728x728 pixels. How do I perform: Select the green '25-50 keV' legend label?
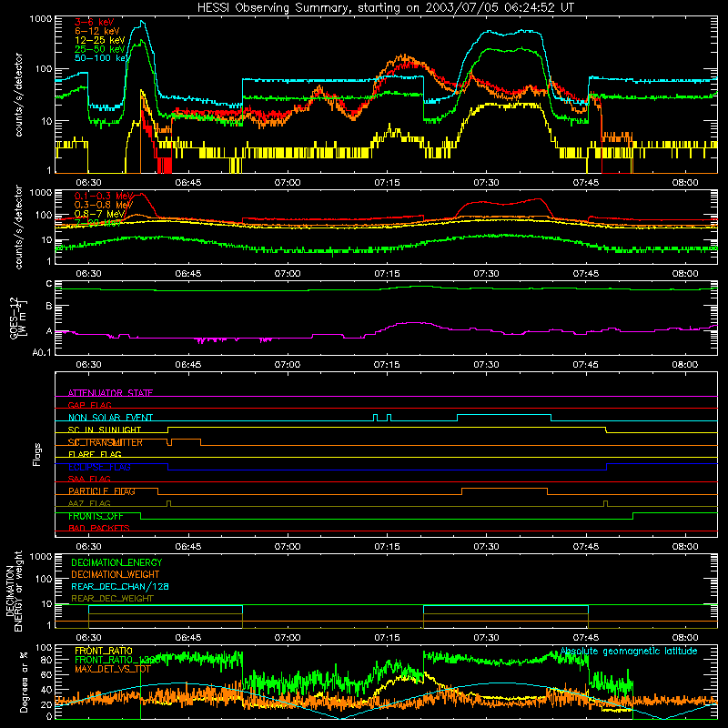pos(100,49)
